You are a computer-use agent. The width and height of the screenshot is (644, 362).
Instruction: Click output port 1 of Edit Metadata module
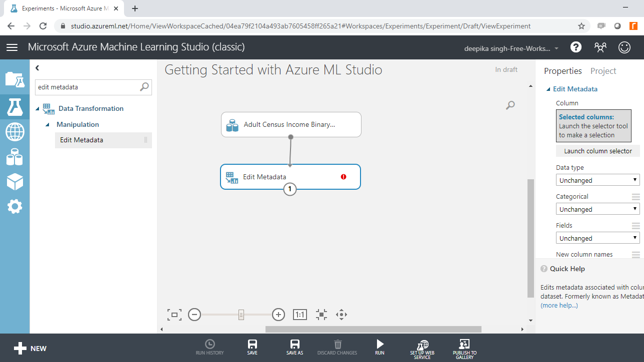click(x=290, y=189)
